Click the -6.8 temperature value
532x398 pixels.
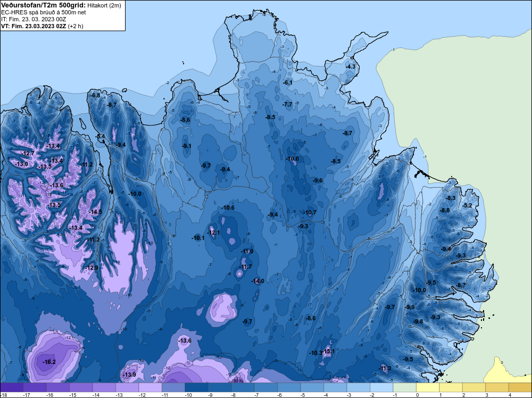tap(96, 95)
